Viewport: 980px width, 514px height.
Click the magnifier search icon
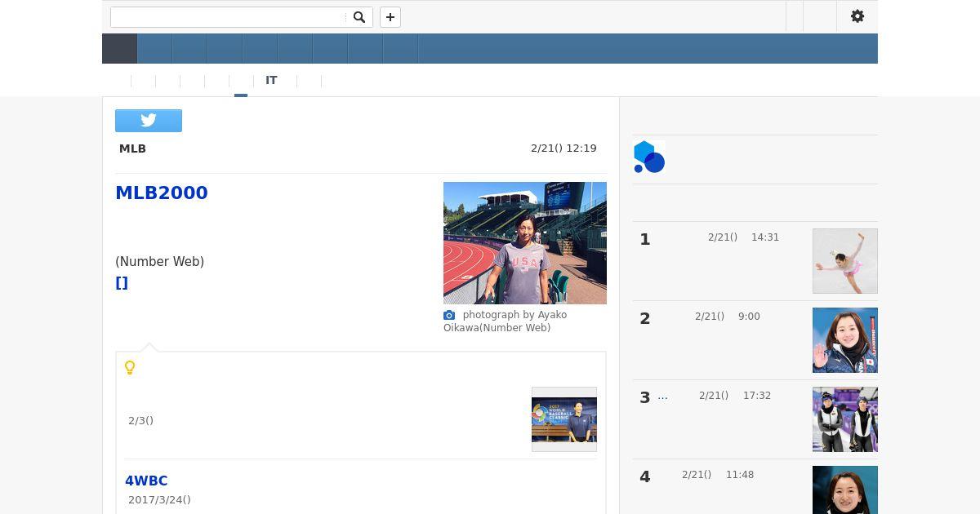point(359,17)
